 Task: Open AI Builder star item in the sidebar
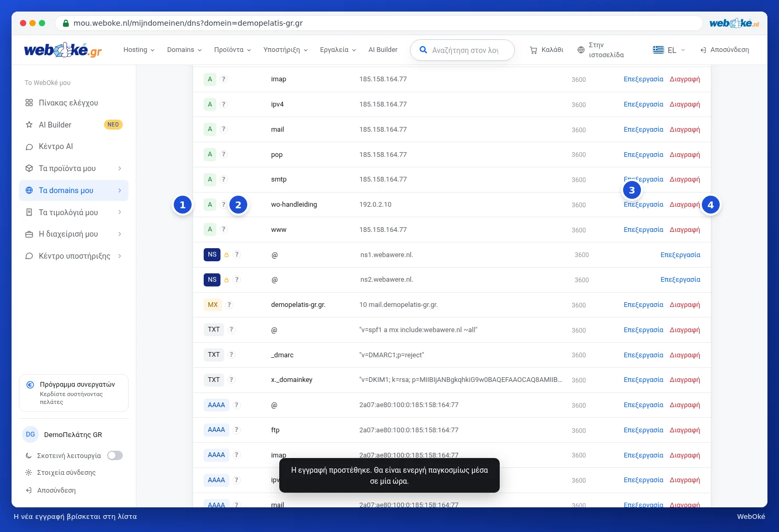73,125
